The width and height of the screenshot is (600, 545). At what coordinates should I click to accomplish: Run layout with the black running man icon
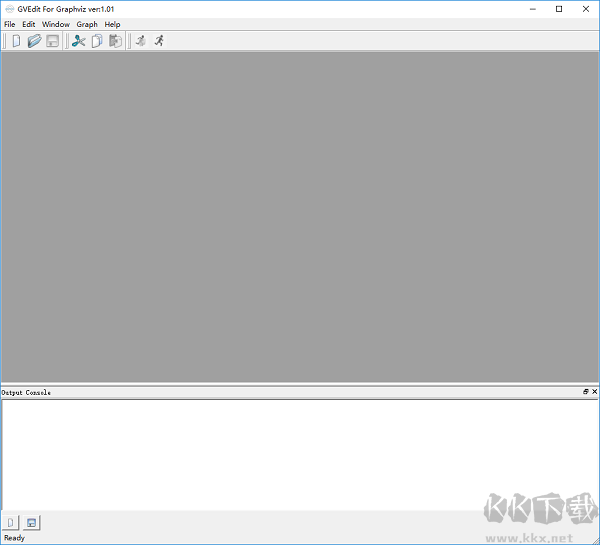(x=159, y=41)
